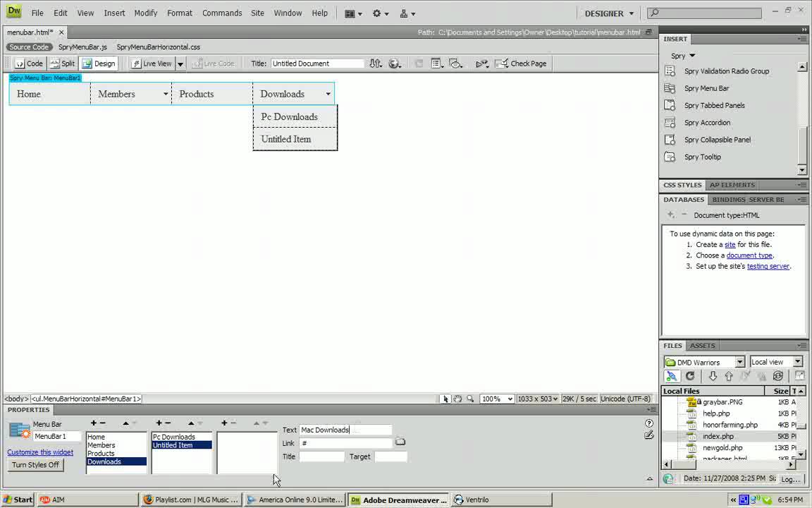Click Pc Downloads submenu item in design view
This screenshot has width=812, height=508.
point(290,116)
